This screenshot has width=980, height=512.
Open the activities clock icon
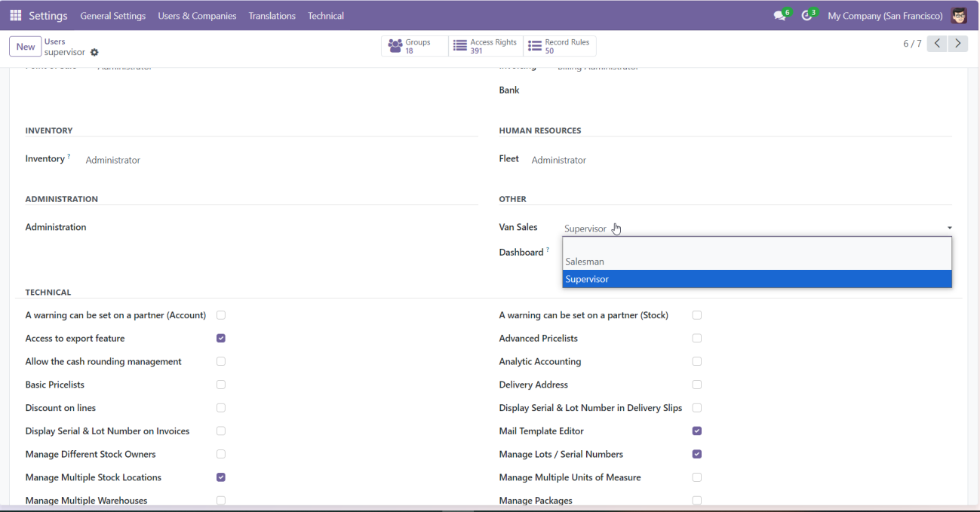tap(806, 16)
